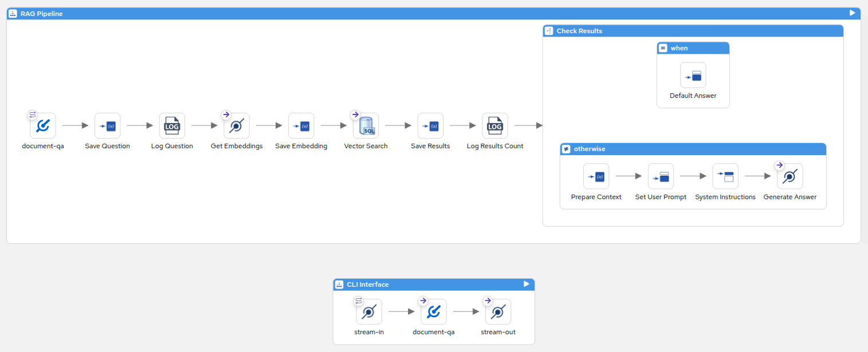Click the Save Embedding node icon

[x=301, y=125]
